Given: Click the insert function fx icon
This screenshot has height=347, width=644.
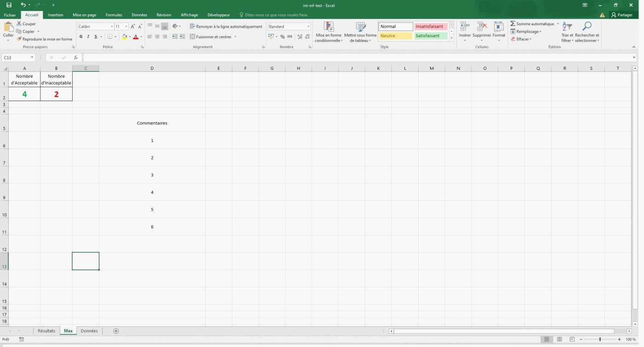Looking at the screenshot, I should [x=76, y=58].
